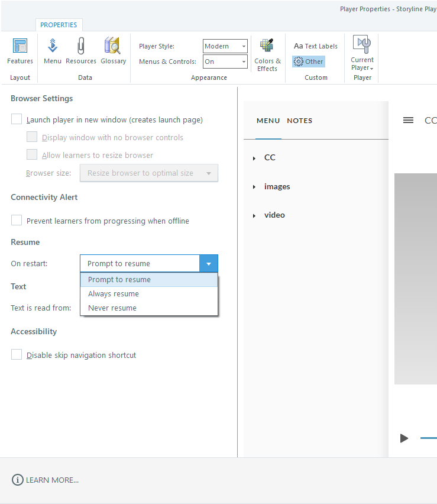437x504 pixels.
Task: Choose Always resume option
Action: click(149, 294)
